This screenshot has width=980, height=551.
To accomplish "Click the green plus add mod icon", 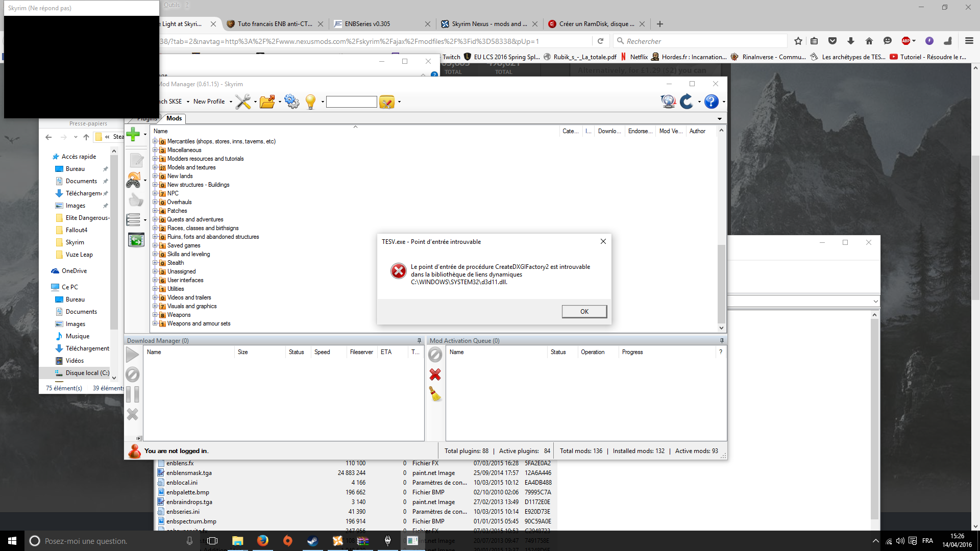I will pos(133,134).
